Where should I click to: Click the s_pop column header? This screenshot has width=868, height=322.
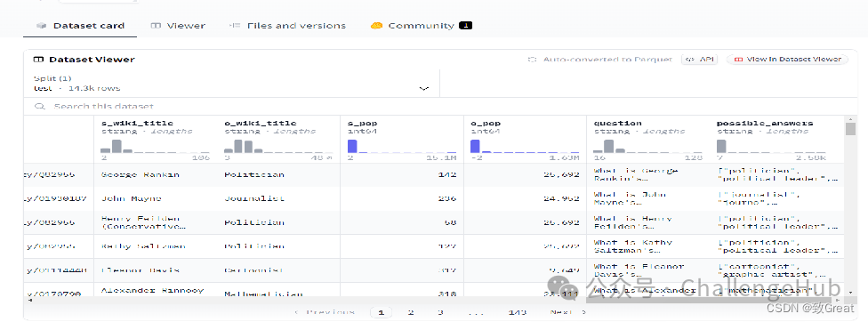coord(363,124)
